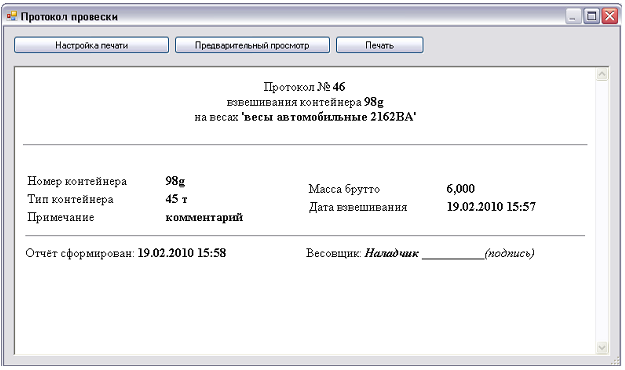
Task: Open the Настройка печати dialog
Action: [x=91, y=45]
